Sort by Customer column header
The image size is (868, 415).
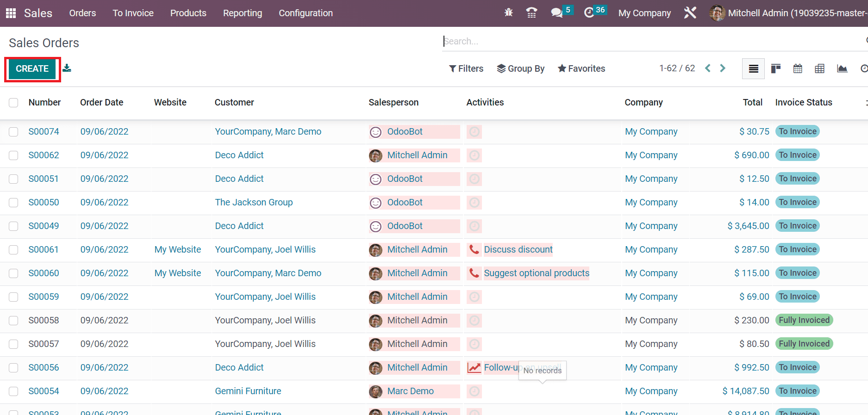pos(234,103)
